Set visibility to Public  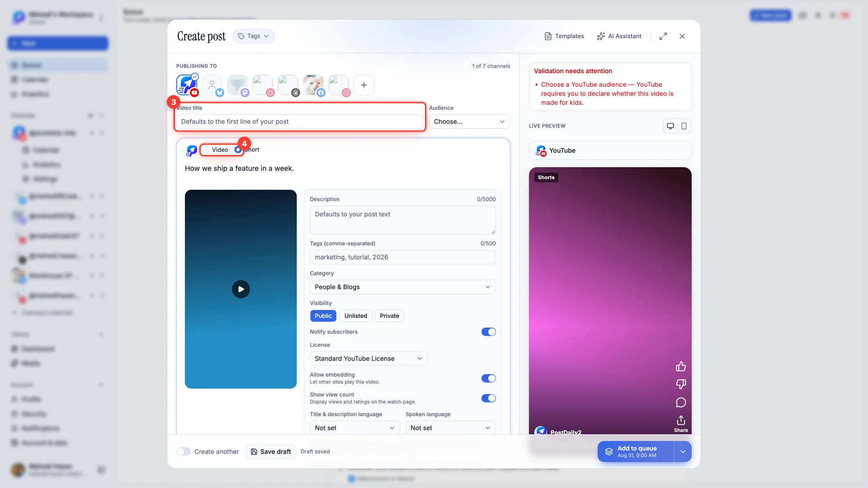(323, 316)
